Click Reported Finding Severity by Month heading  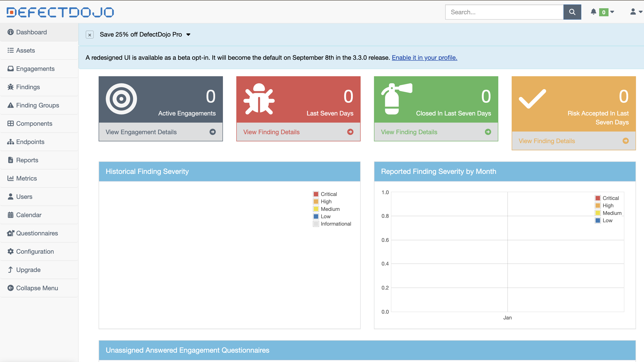(438, 171)
